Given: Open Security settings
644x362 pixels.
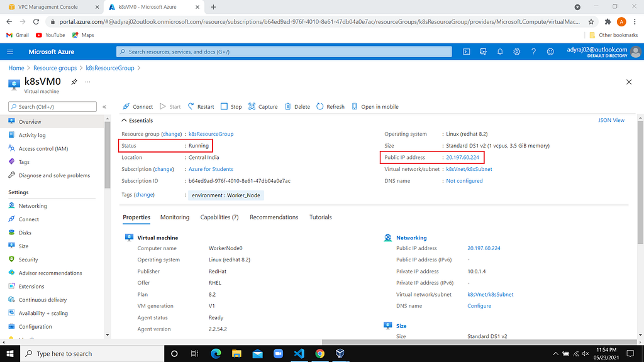Looking at the screenshot, I should click(28, 260).
